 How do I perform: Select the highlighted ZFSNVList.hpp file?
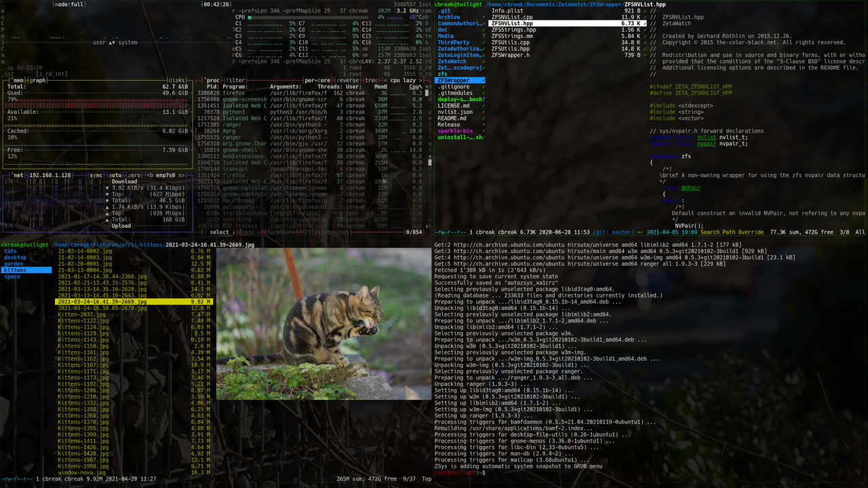[568, 24]
